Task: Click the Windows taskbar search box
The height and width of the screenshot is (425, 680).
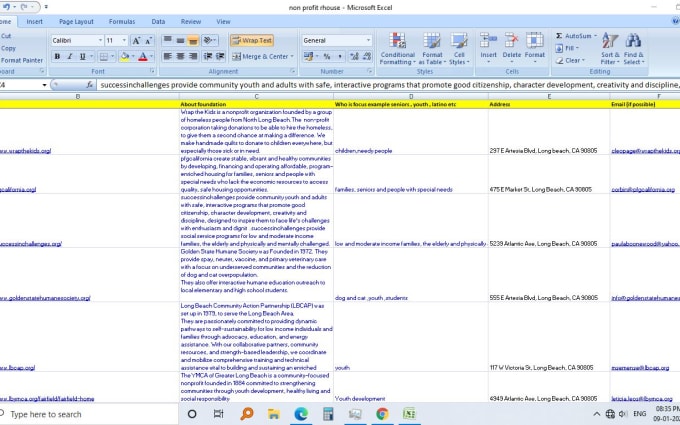Action: point(88,415)
